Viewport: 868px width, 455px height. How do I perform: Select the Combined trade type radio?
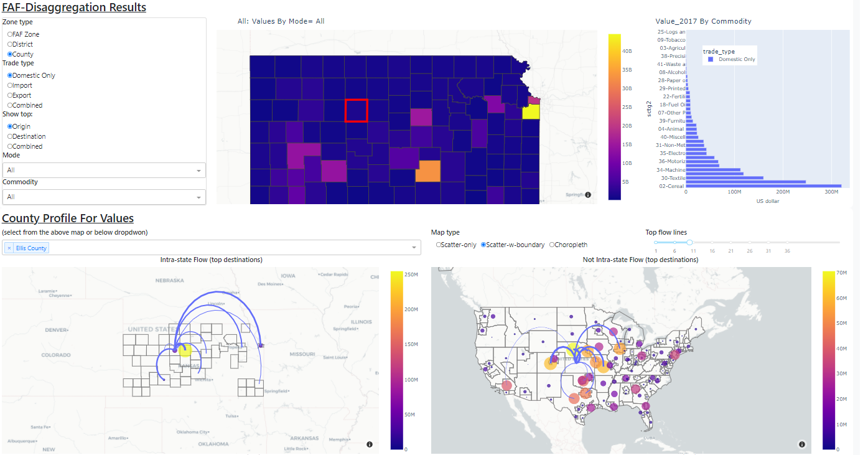[10, 105]
